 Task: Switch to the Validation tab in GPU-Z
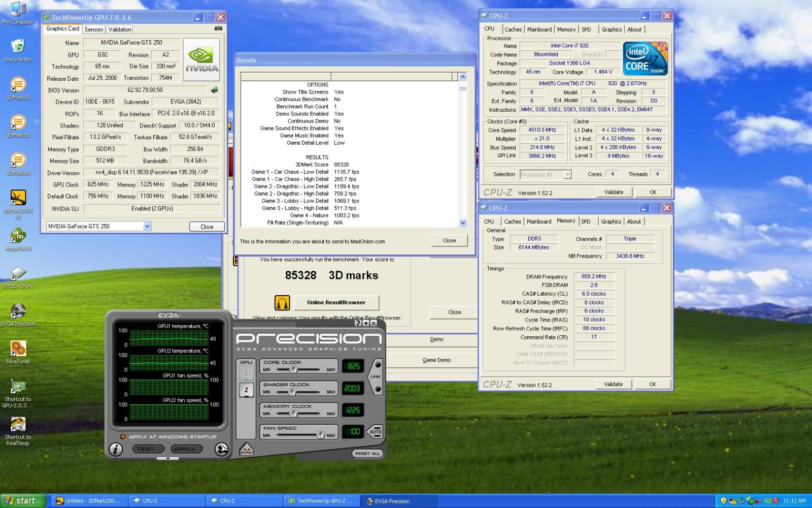point(120,29)
